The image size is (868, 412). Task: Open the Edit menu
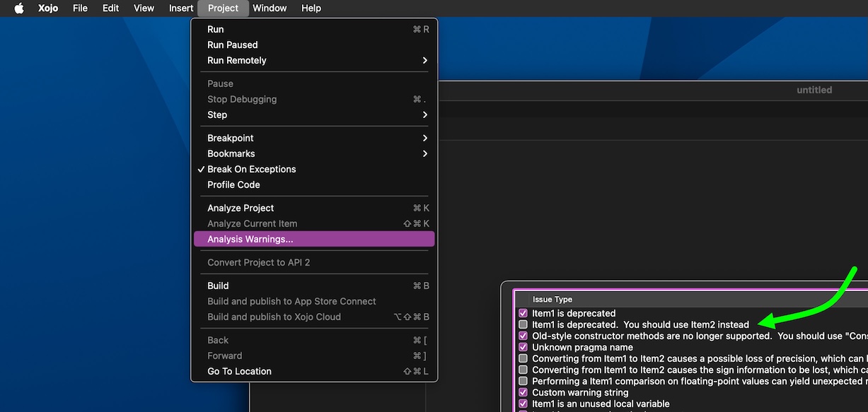click(x=110, y=8)
